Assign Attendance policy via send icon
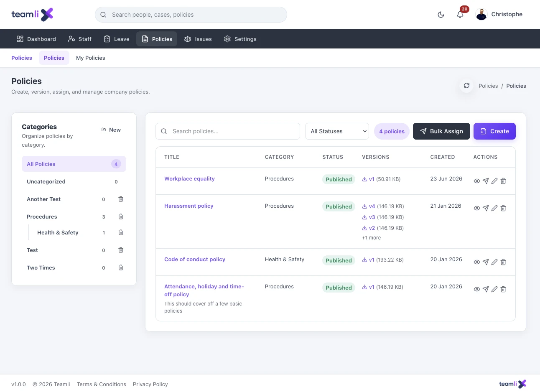540x392 pixels. pyautogui.click(x=486, y=289)
